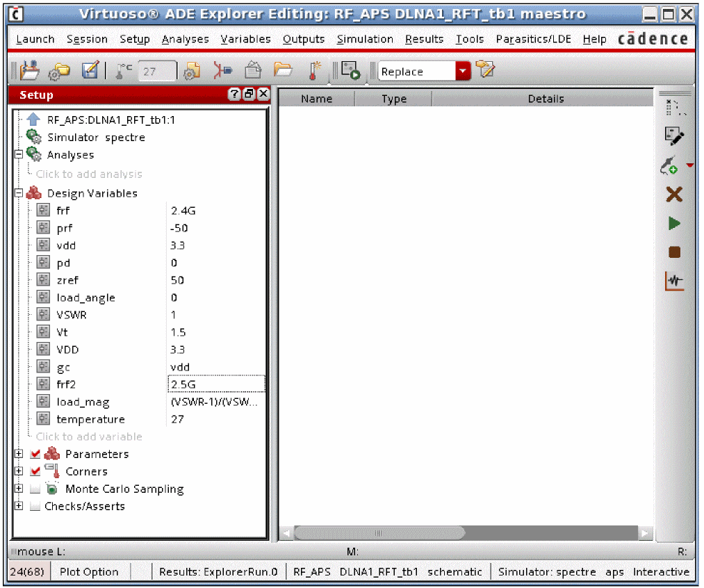The height and width of the screenshot is (588, 704).
Task: Click the thermometer icon in top toolbar
Action: point(315,70)
